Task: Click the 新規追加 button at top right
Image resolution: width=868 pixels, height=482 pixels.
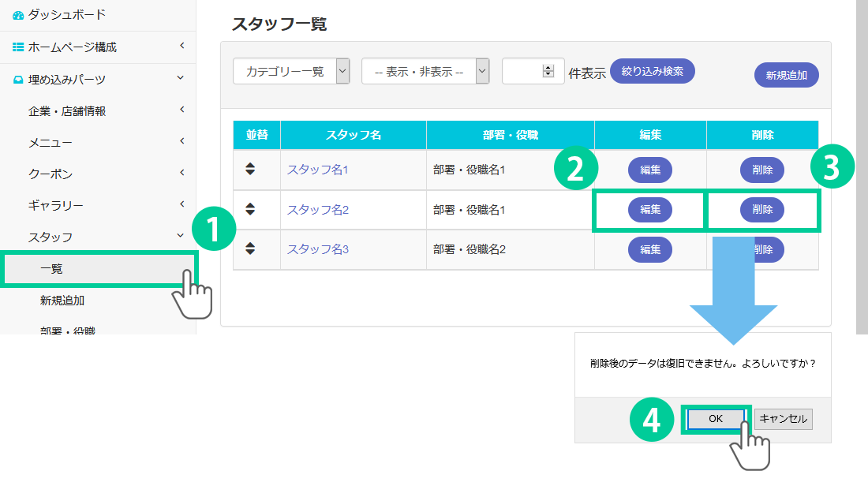Action: pyautogui.click(x=786, y=76)
